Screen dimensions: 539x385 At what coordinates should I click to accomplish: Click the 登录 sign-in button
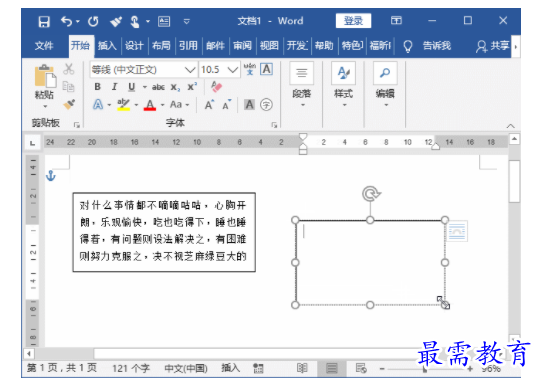tap(353, 21)
